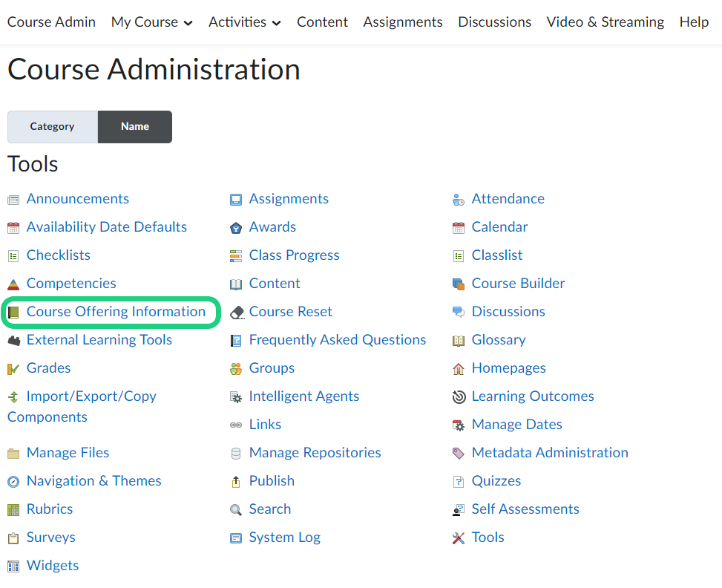Click the Navigation & Themes compass icon
Screen dimensions: 722x588
(x=13, y=482)
